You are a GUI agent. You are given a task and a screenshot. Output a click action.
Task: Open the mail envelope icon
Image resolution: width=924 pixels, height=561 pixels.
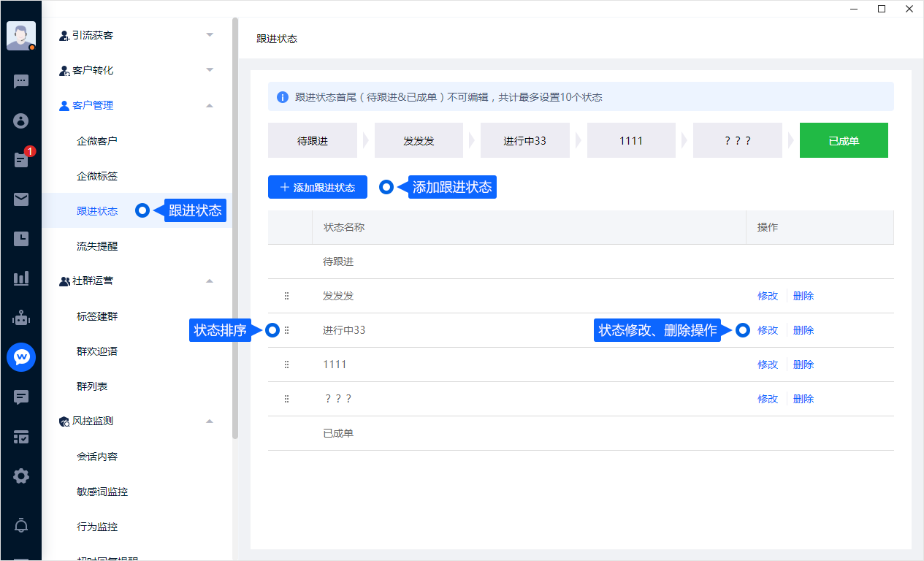[21, 199]
